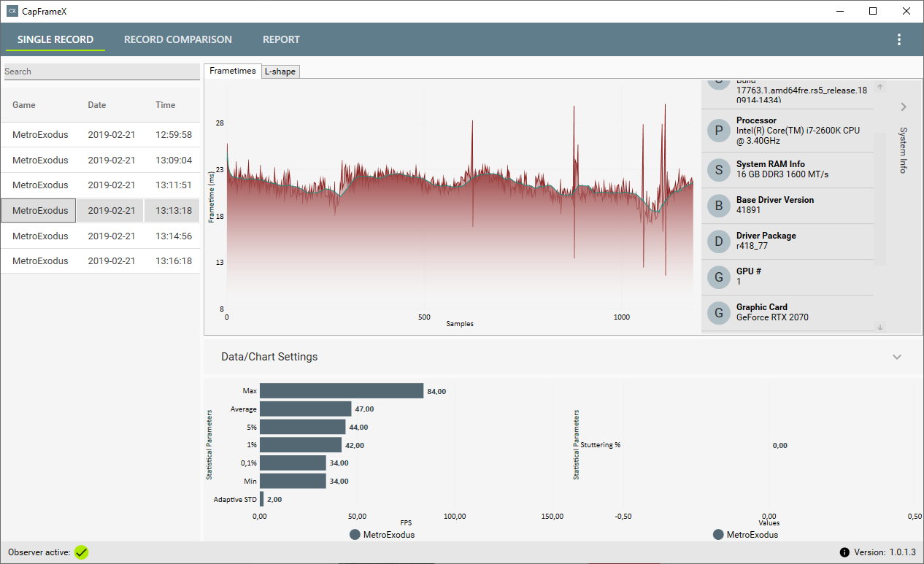Click the 1% percentile FPS bar
This screenshot has height=564, width=924.
[301, 445]
